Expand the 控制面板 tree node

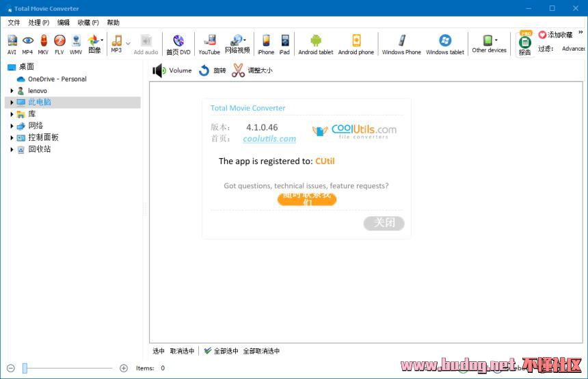tap(12, 138)
